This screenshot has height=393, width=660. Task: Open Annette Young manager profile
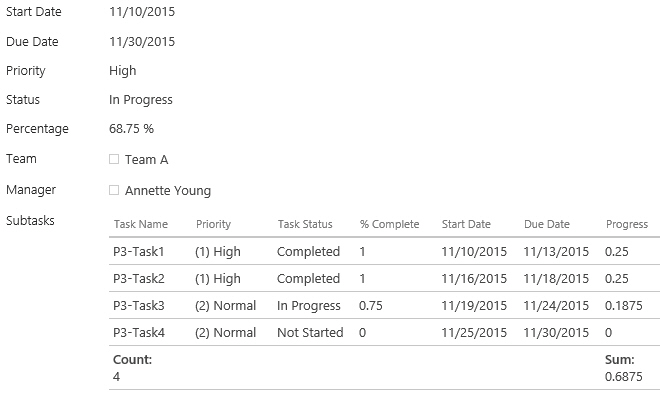[168, 191]
